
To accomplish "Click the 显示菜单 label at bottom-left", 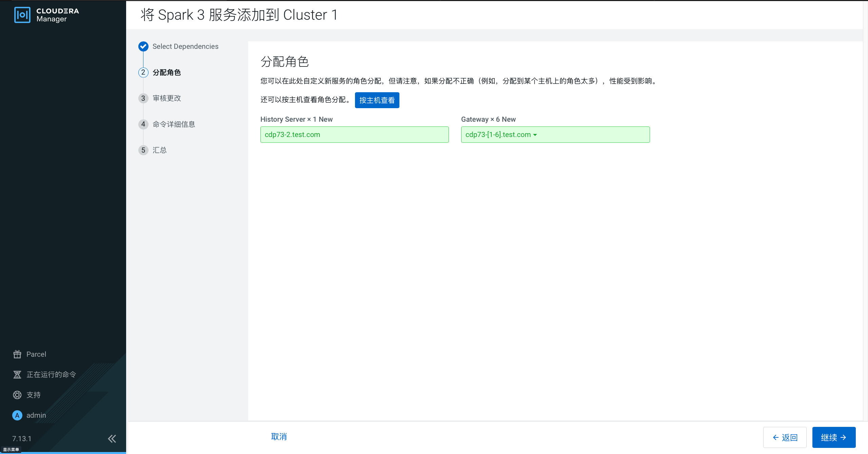I will [11, 450].
